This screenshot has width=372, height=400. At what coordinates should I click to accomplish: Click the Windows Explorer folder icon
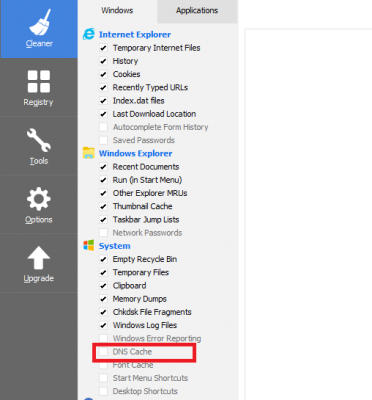89,153
